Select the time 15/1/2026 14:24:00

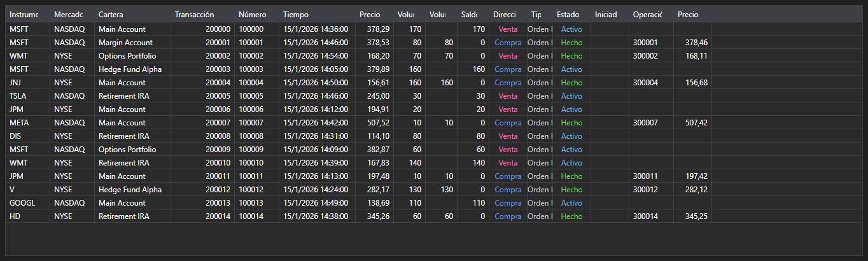[x=317, y=190]
